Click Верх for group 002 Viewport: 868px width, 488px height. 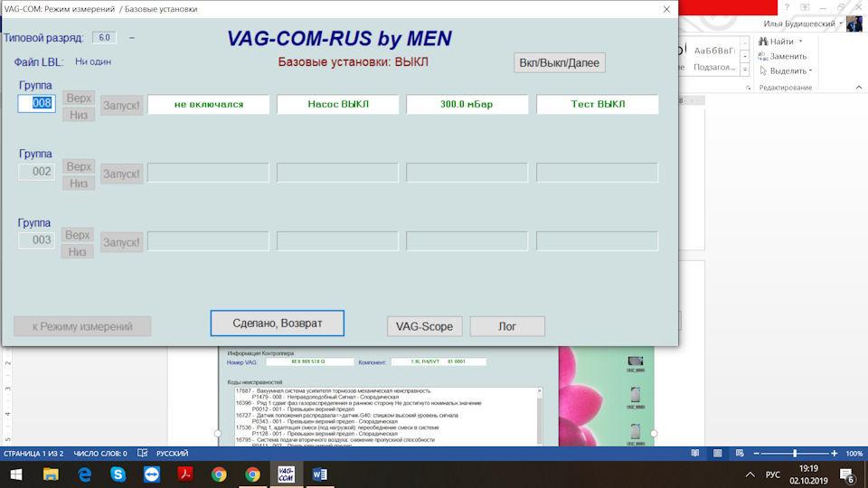click(x=79, y=166)
